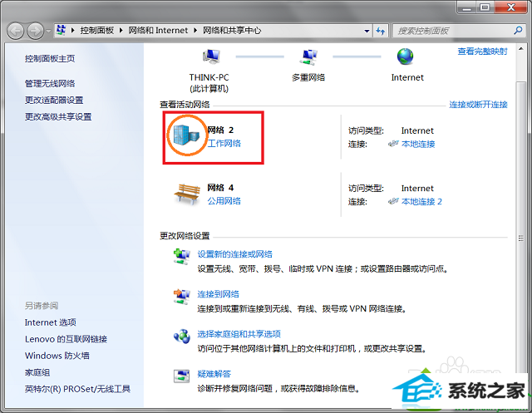This screenshot has width=532, height=413.
Task: Open Internet 选项 link
Action: 50,322
